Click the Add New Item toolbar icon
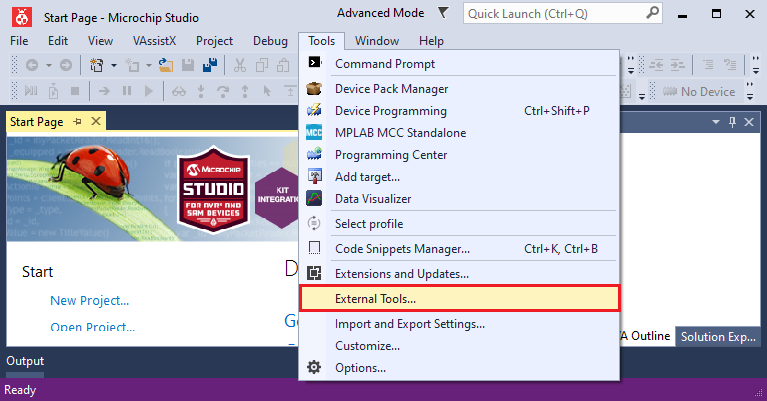767x401 pixels. (x=132, y=65)
